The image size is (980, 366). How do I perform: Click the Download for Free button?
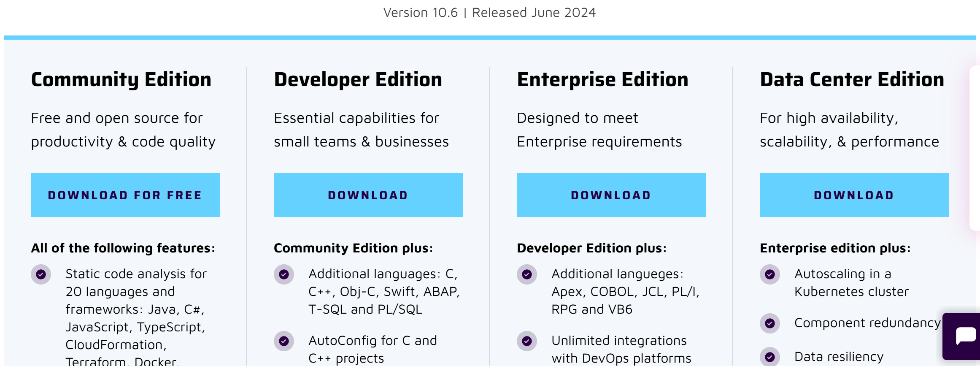point(125,195)
